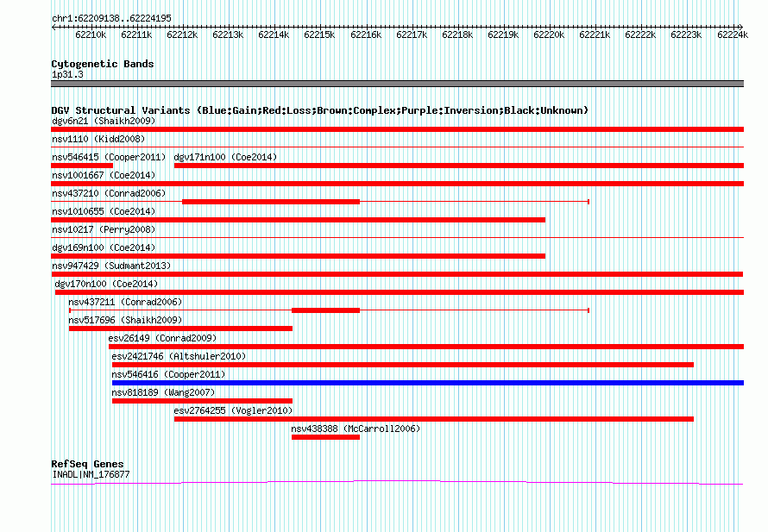Click the red bar of nsv1001667

point(397,184)
